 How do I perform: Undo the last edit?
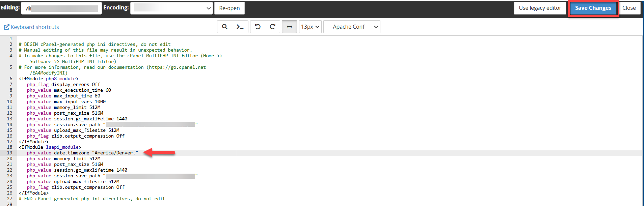pyautogui.click(x=258, y=27)
